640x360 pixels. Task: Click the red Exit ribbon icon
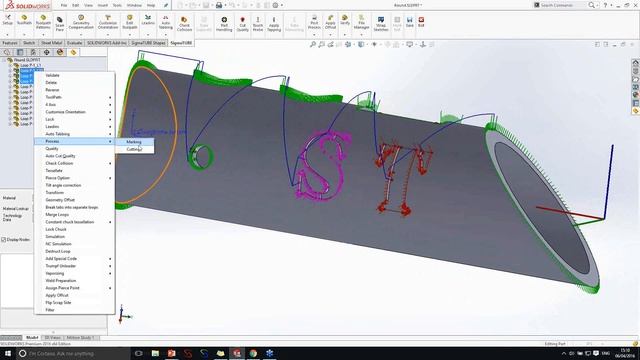pyautogui.click(x=421, y=22)
